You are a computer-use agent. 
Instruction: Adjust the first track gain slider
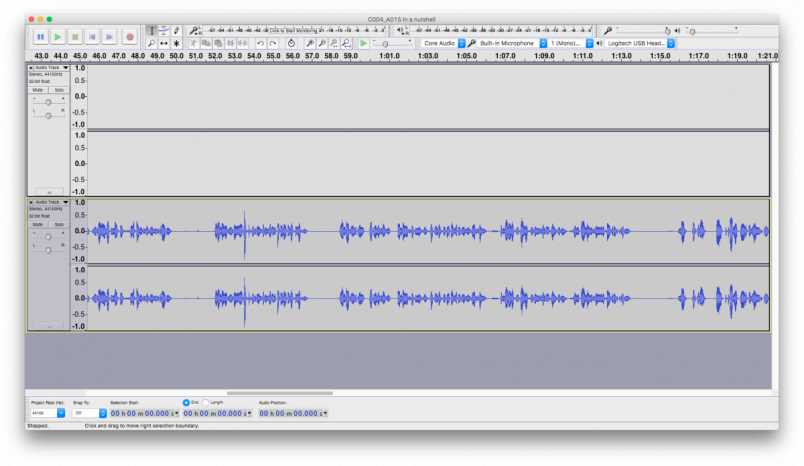tap(48, 102)
